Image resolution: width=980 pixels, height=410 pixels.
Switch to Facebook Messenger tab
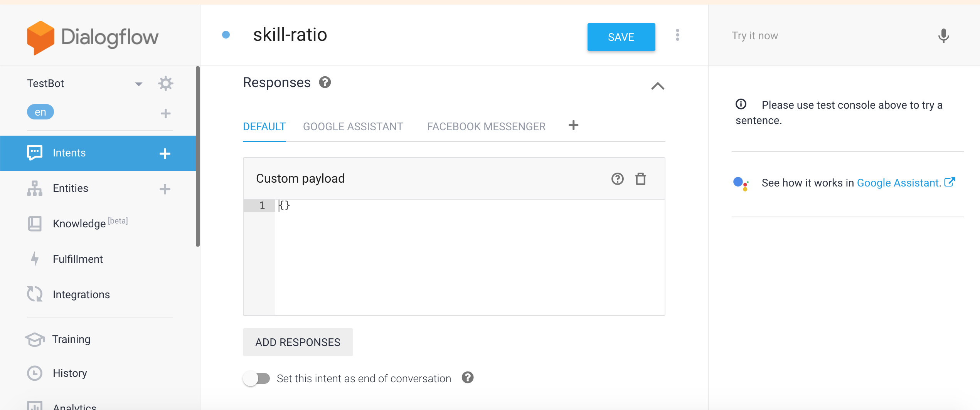tap(486, 127)
